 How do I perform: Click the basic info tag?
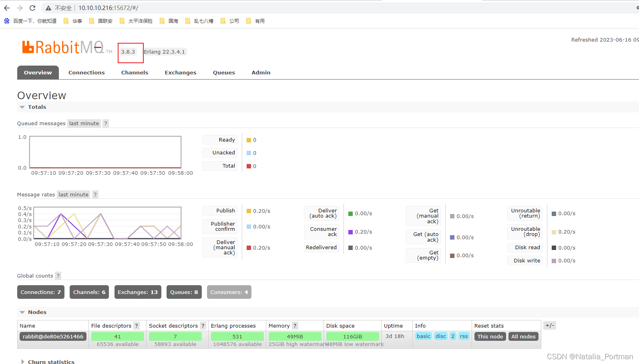[424, 336]
